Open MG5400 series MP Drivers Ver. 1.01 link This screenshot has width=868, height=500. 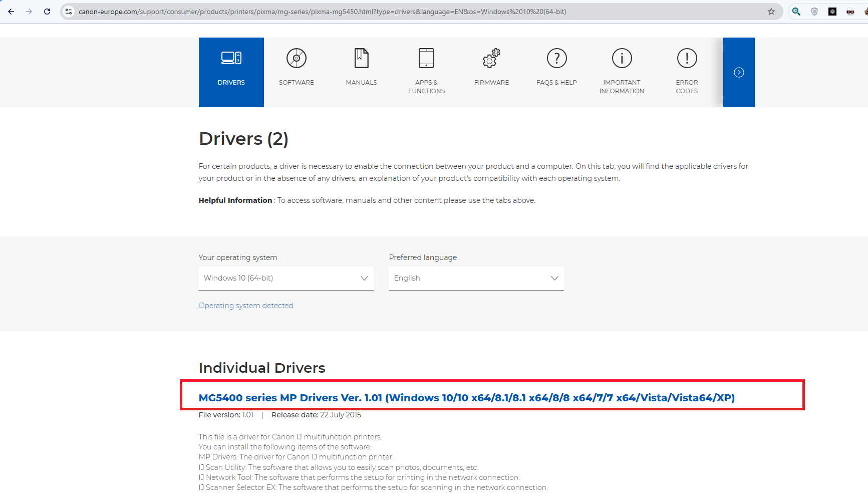467,398
